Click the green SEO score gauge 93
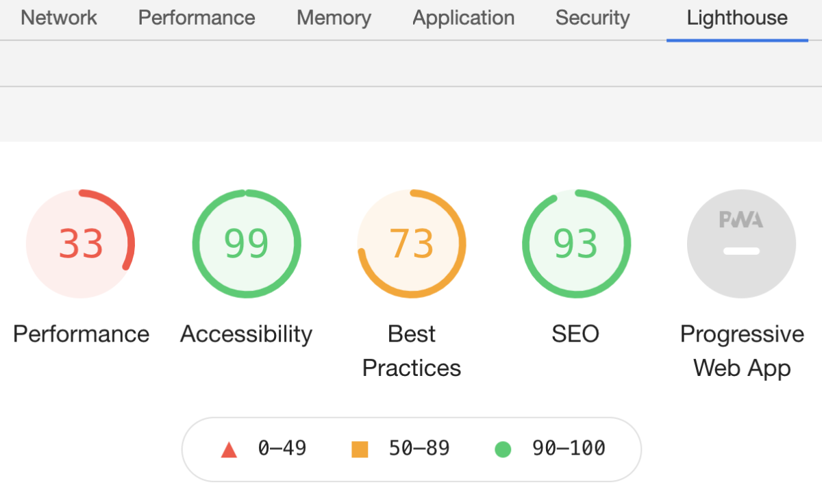 (x=576, y=244)
